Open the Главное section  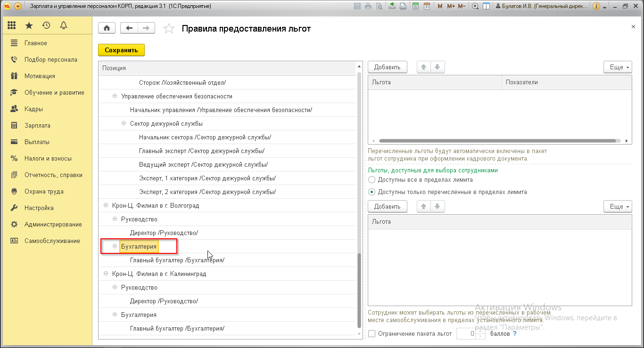(36, 43)
